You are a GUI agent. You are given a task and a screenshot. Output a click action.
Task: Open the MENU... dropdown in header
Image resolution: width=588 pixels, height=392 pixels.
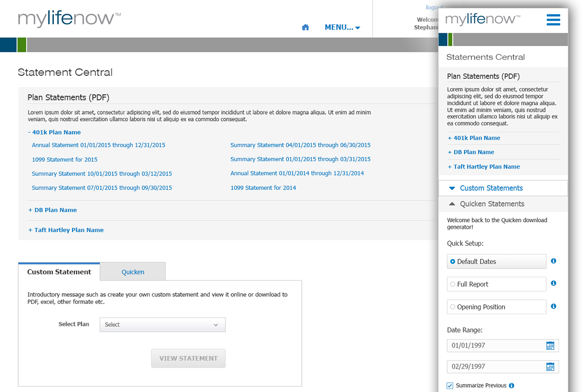coord(342,27)
